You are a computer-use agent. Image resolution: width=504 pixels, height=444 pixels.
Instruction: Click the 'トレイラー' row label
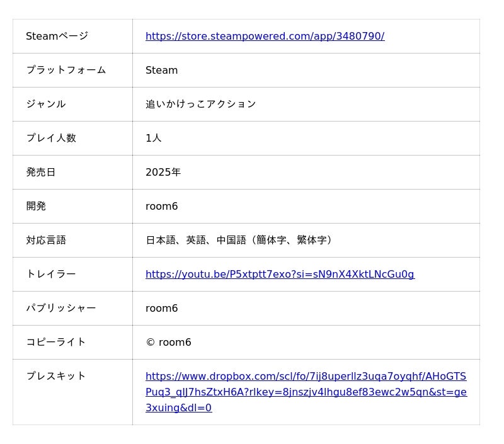50,275
